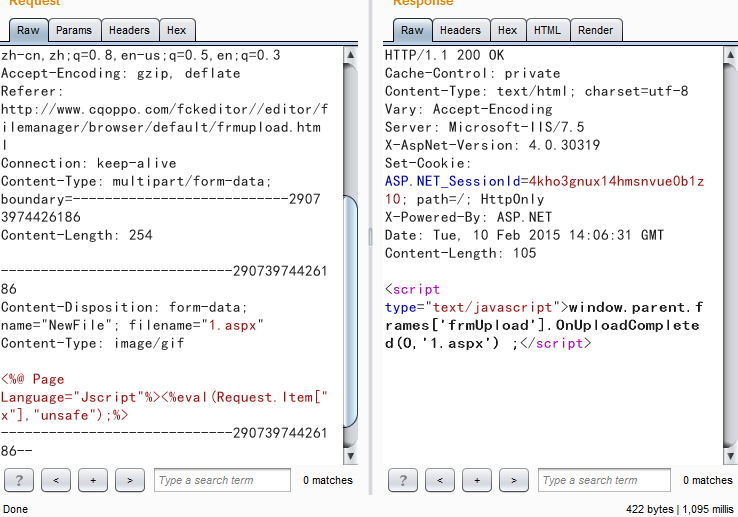Click request search previous '<' button
Viewport: 738px width, 517px height.
56,480
